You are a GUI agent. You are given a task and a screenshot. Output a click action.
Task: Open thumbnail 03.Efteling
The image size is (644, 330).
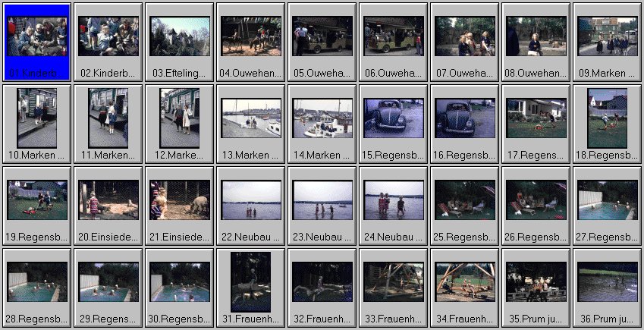tap(179, 36)
